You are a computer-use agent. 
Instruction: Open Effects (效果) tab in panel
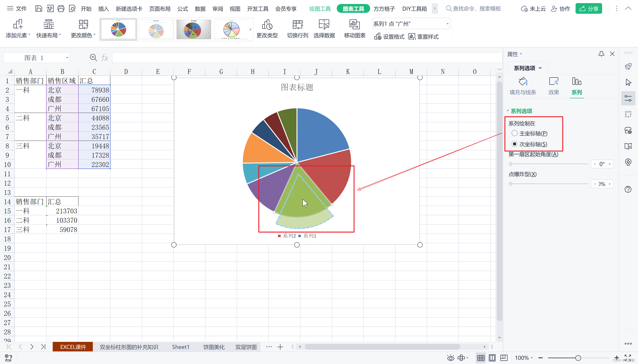[553, 86]
